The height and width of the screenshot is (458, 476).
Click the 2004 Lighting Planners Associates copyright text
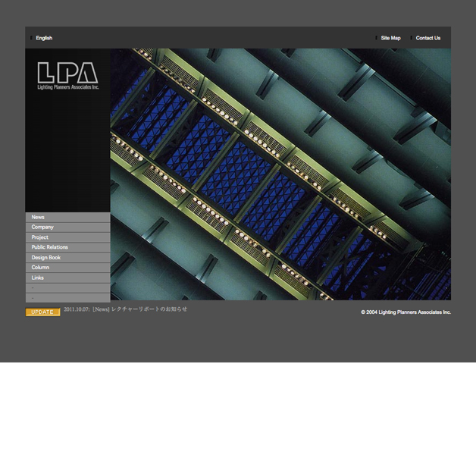tap(406, 312)
